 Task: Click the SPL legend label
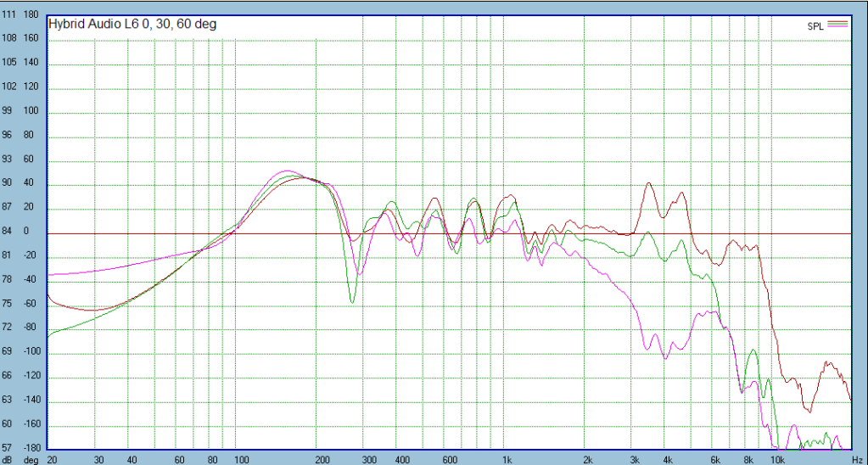pyautogui.click(x=816, y=27)
